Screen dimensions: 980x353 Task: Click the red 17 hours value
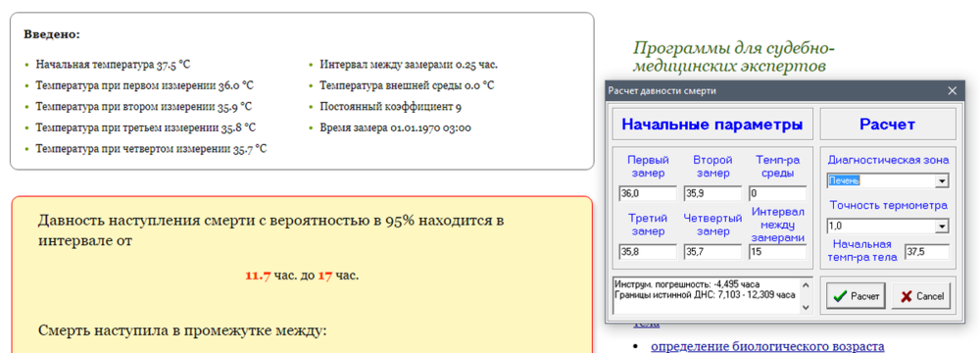point(325,276)
